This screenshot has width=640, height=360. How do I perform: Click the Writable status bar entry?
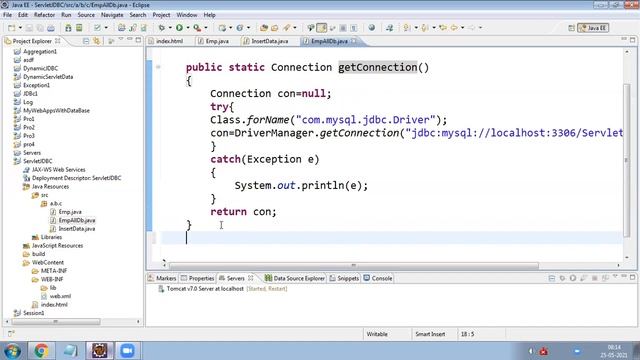(x=377, y=334)
